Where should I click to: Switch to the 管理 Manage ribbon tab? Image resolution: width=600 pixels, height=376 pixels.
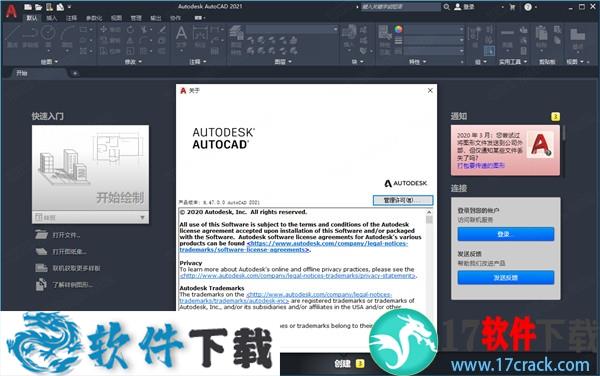(136, 18)
